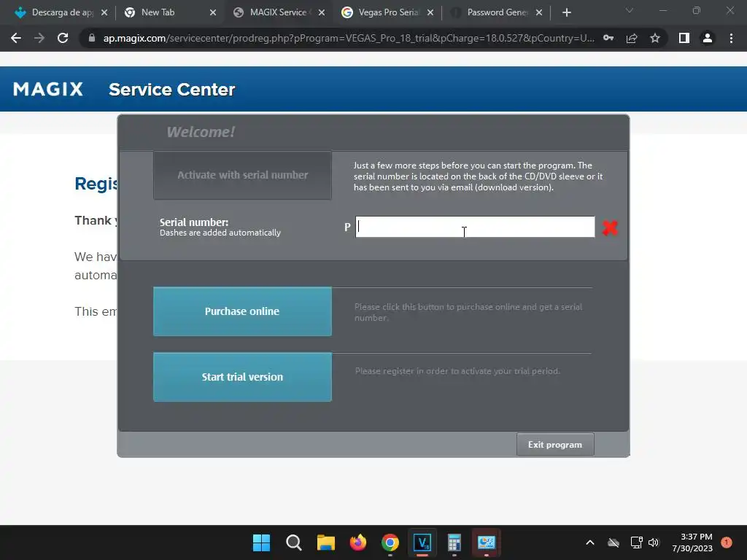The image size is (747, 560).
Task: Click the red X validation icon
Action: pos(610,227)
